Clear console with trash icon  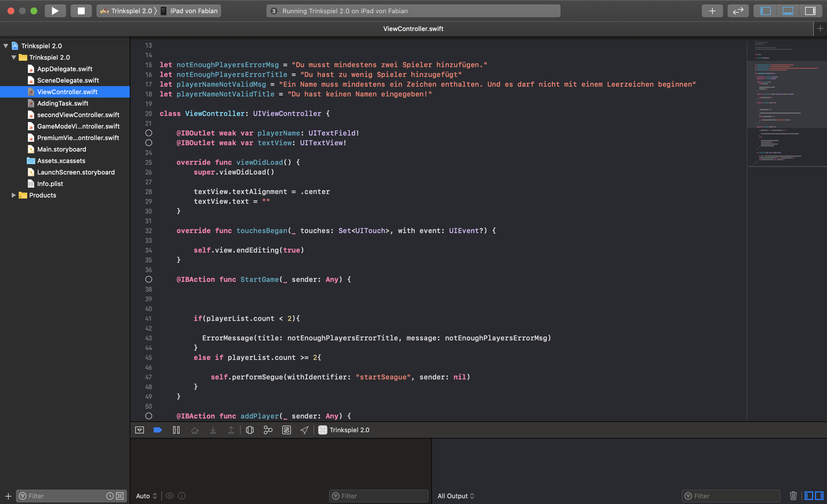pos(793,496)
